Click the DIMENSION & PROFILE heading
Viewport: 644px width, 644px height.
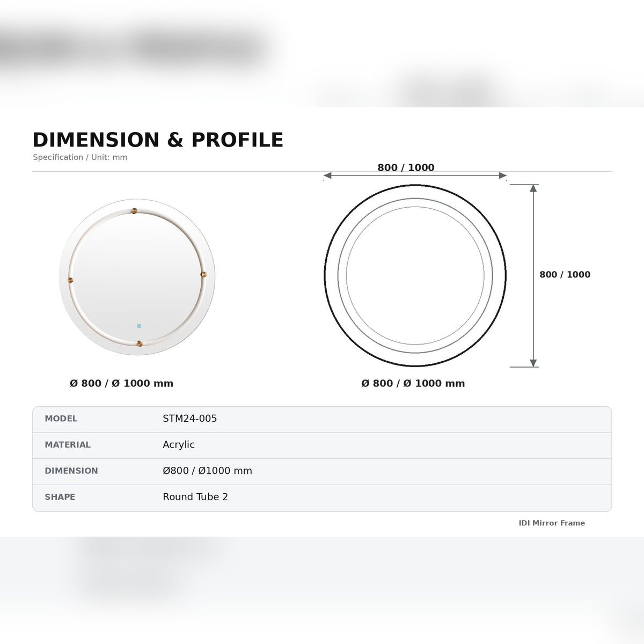[x=158, y=140]
